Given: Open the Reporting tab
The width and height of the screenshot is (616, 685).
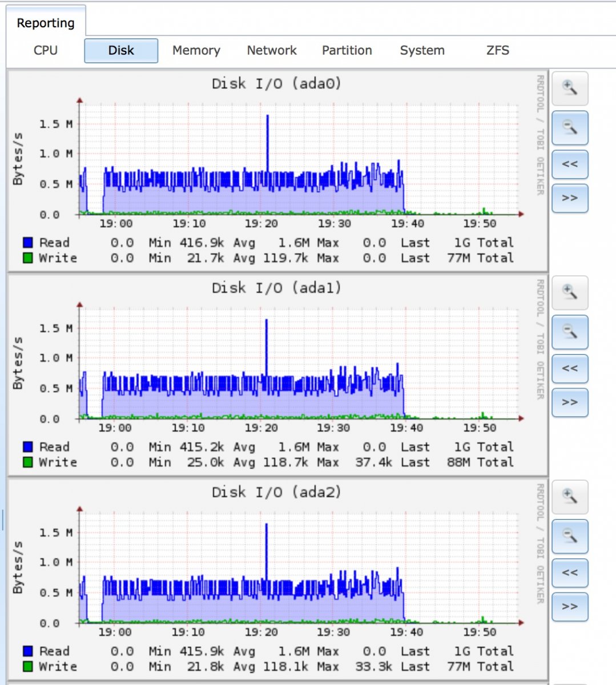Looking at the screenshot, I should pyautogui.click(x=46, y=23).
